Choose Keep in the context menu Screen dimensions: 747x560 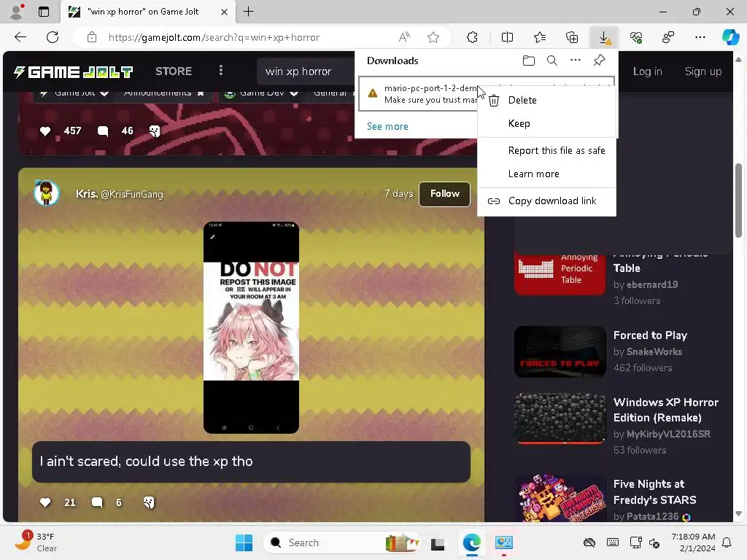pyautogui.click(x=546, y=123)
